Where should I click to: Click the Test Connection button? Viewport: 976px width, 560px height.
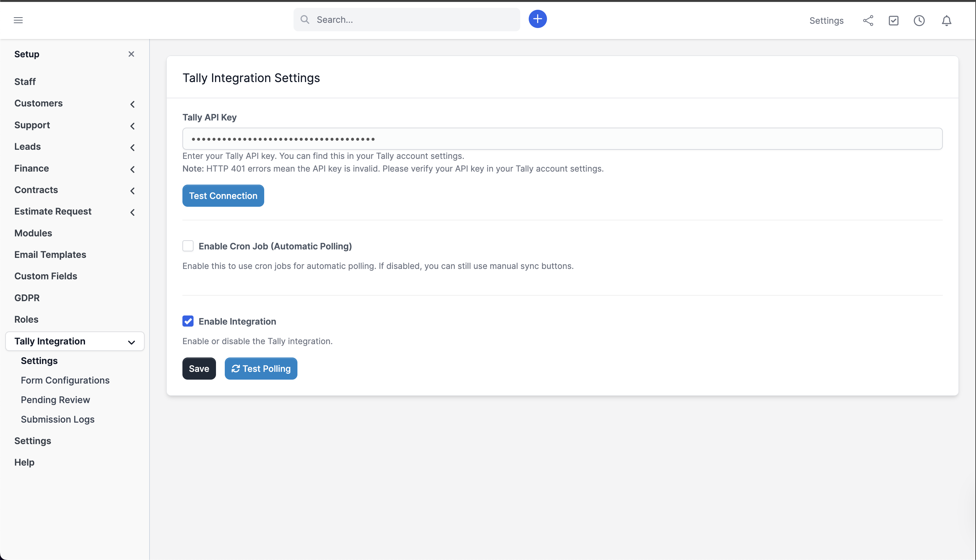click(223, 195)
